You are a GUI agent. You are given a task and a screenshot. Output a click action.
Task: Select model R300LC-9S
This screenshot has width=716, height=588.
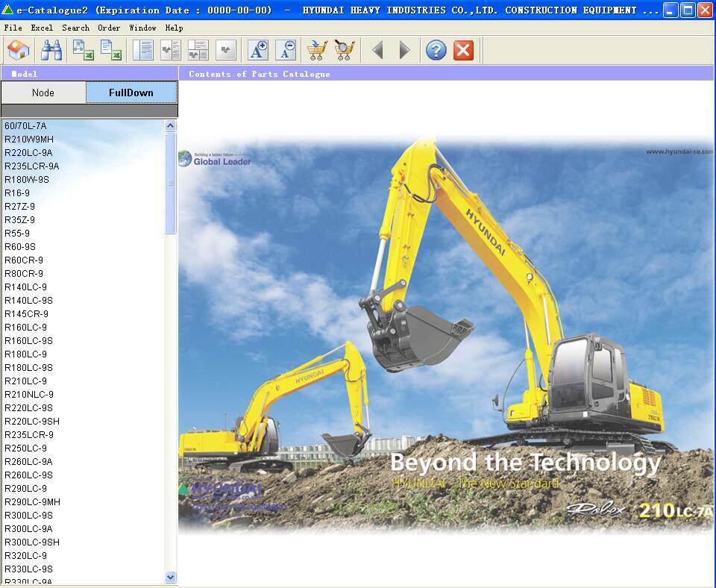click(29, 516)
